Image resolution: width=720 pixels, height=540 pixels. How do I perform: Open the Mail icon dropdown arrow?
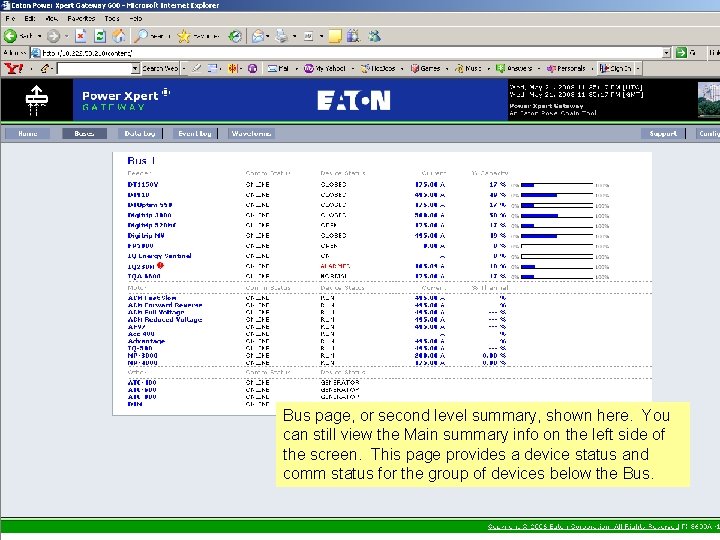coord(268,36)
